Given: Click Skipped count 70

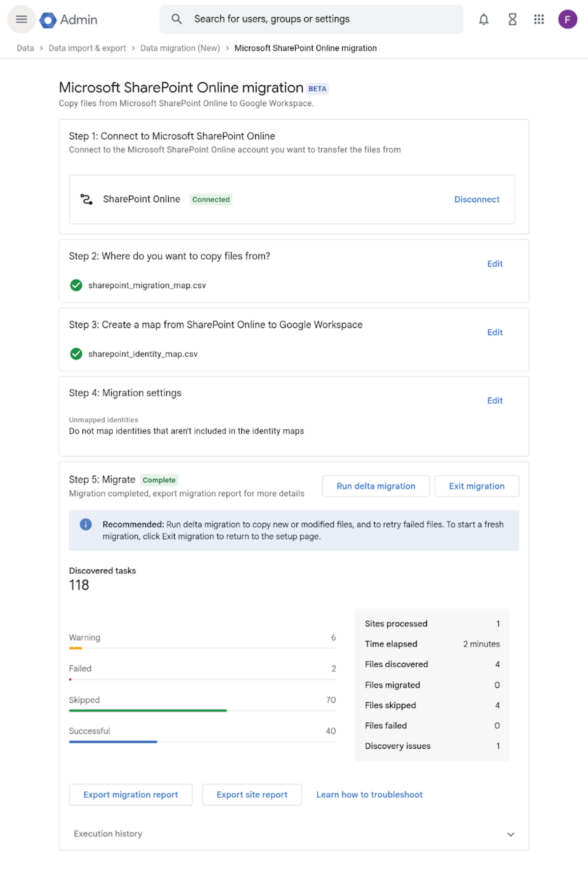Looking at the screenshot, I should coord(331,700).
